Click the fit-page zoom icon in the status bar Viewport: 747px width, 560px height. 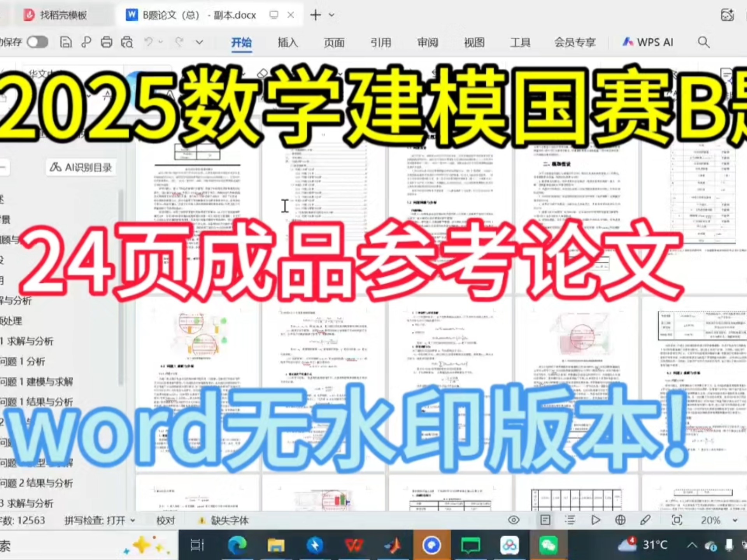(677, 520)
